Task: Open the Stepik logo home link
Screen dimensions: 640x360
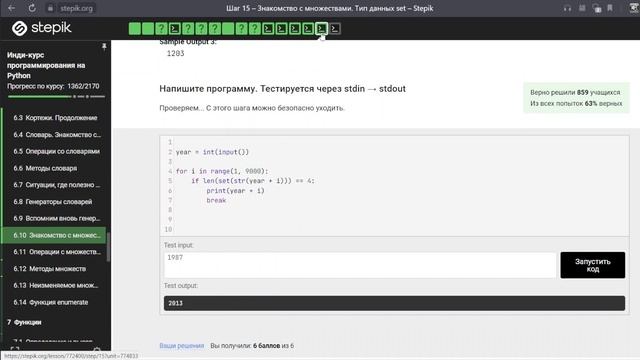Action: pyautogui.click(x=41, y=28)
